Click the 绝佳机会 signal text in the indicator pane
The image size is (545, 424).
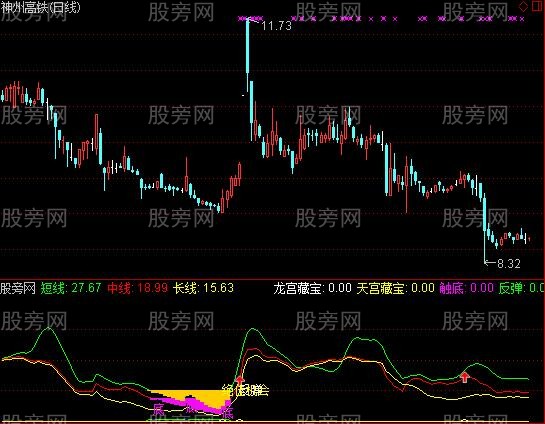(245, 391)
